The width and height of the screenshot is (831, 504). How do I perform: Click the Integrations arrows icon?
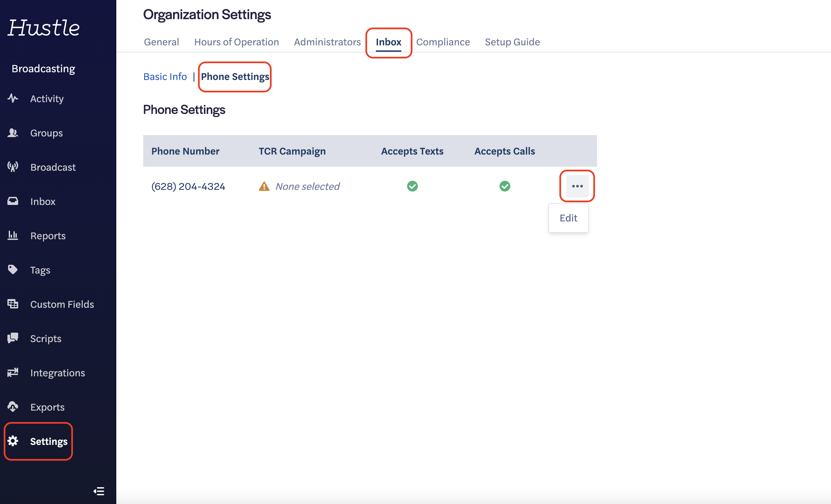click(12, 373)
